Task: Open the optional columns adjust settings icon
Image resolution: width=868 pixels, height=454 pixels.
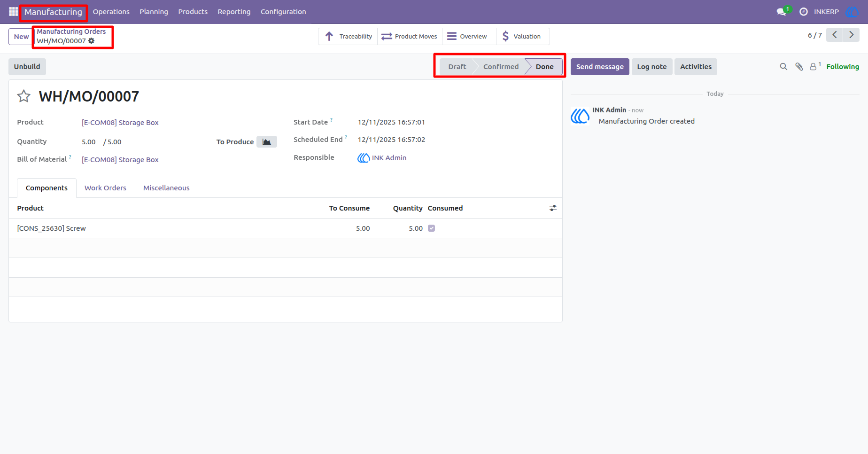Action: click(553, 208)
